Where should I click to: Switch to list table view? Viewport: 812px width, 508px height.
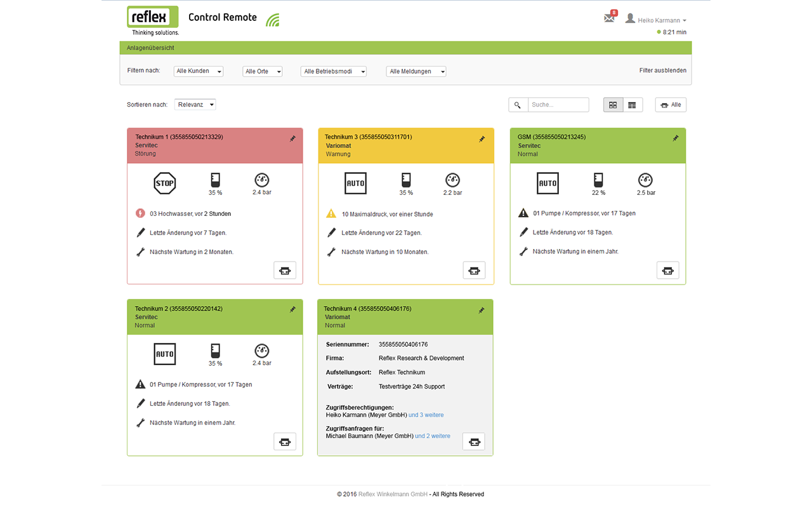coord(632,105)
